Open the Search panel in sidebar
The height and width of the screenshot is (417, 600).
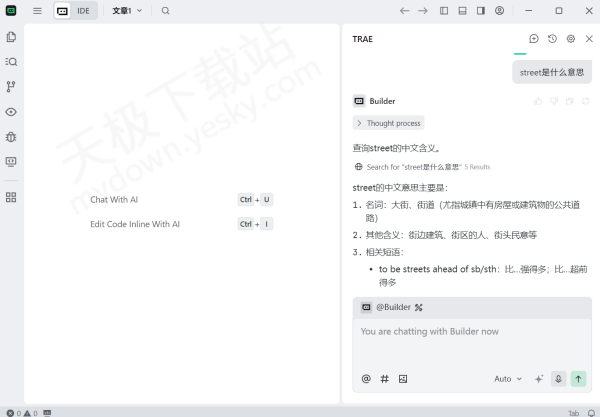point(11,62)
